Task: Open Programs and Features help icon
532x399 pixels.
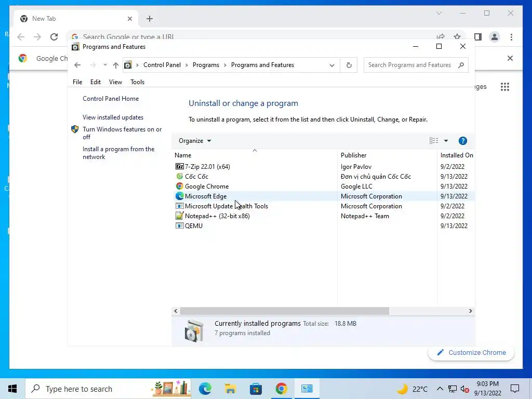Action: pos(462,141)
